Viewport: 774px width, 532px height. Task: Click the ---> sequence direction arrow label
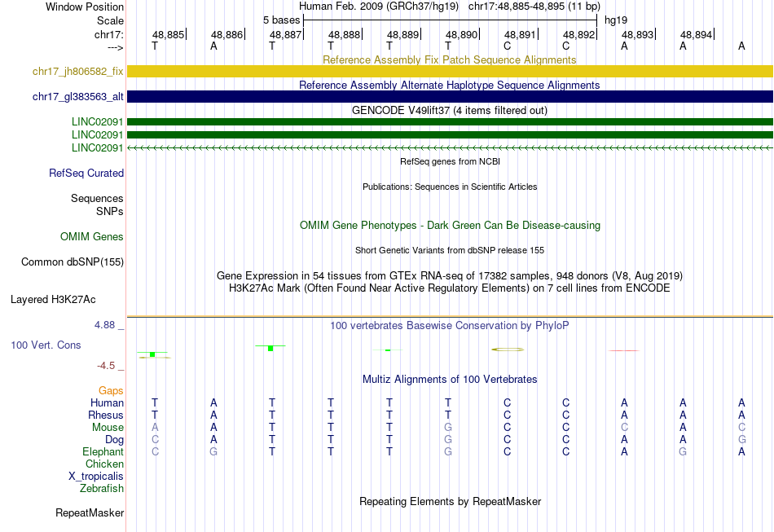(115, 47)
